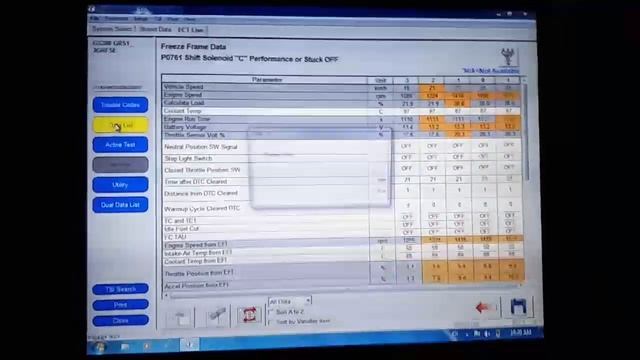Open the Utility menu button
The width and height of the screenshot is (640, 360).
click(x=120, y=185)
